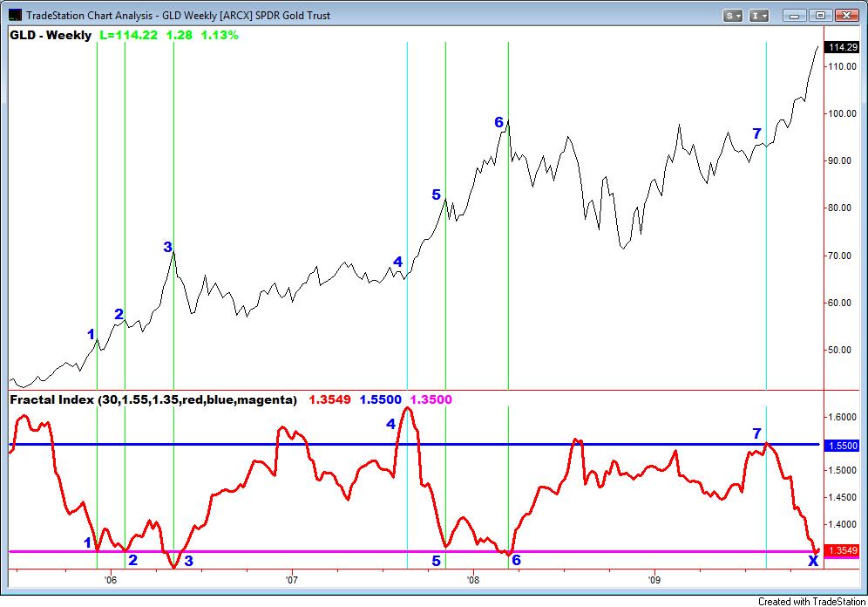Minimize the Chart Analysis window
The height and width of the screenshot is (607, 868).
coord(795,16)
